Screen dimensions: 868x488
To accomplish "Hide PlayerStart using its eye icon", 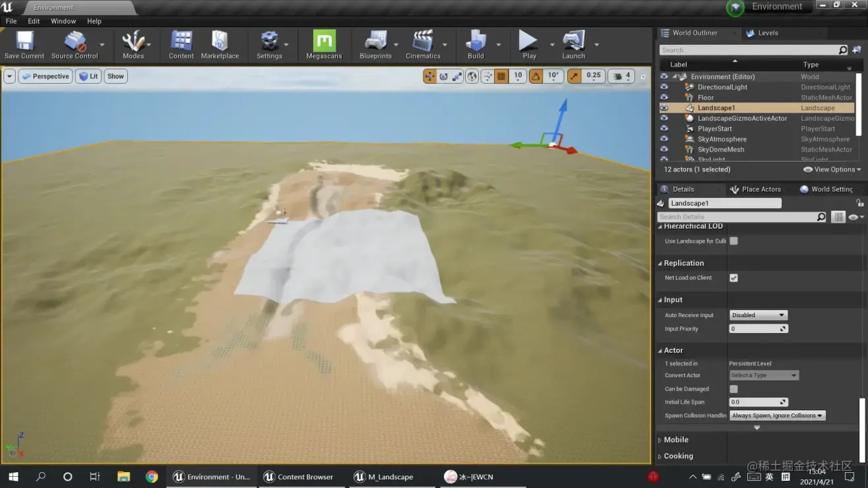I will click(664, 129).
